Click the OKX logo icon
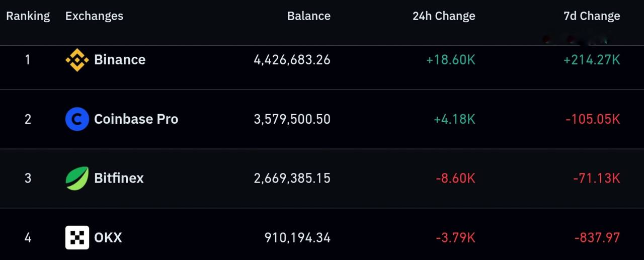 [x=77, y=237]
